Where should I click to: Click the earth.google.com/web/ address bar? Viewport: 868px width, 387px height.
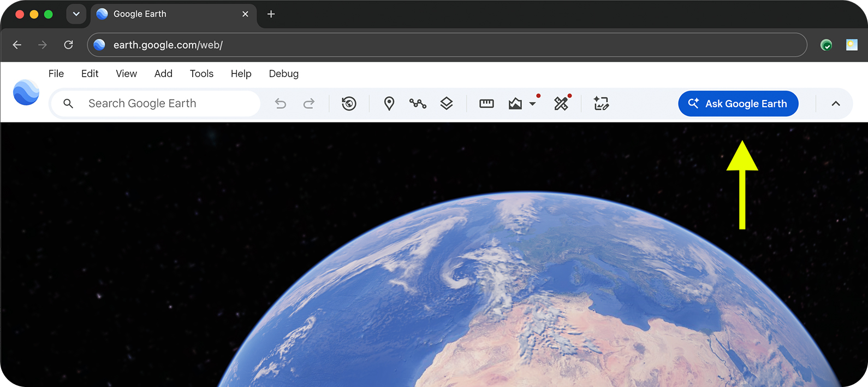click(447, 45)
